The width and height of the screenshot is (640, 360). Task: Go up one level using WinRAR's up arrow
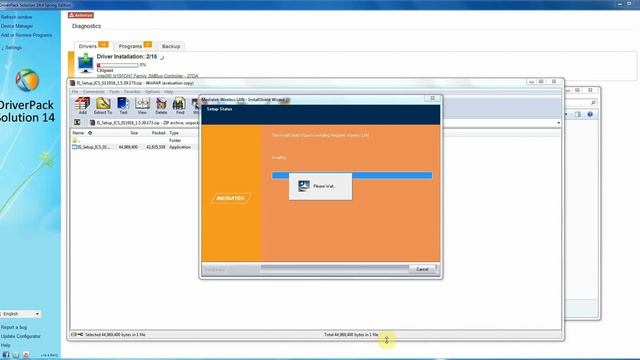(x=77, y=122)
